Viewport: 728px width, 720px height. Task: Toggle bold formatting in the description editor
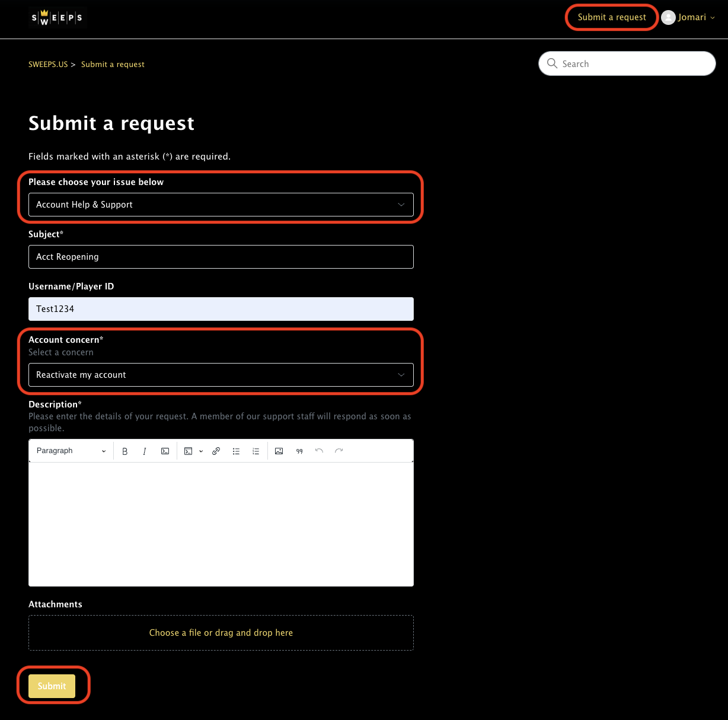point(125,451)
